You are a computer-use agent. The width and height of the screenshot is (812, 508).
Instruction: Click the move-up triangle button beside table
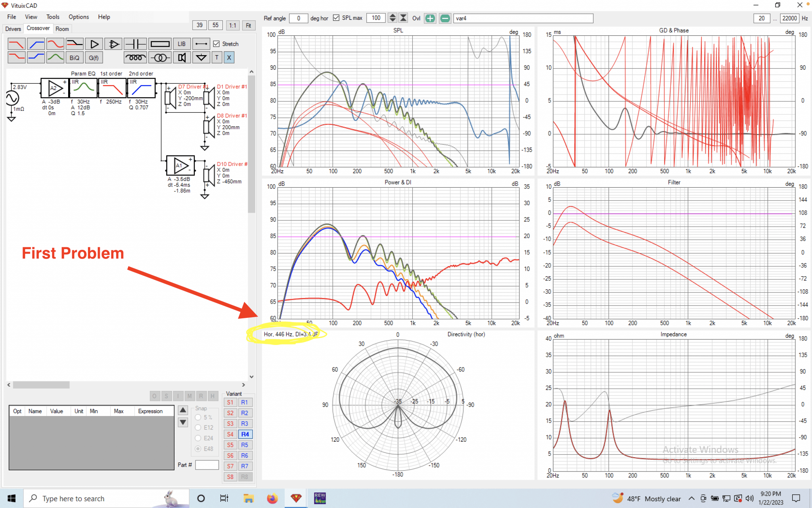[x=183, y=410]
